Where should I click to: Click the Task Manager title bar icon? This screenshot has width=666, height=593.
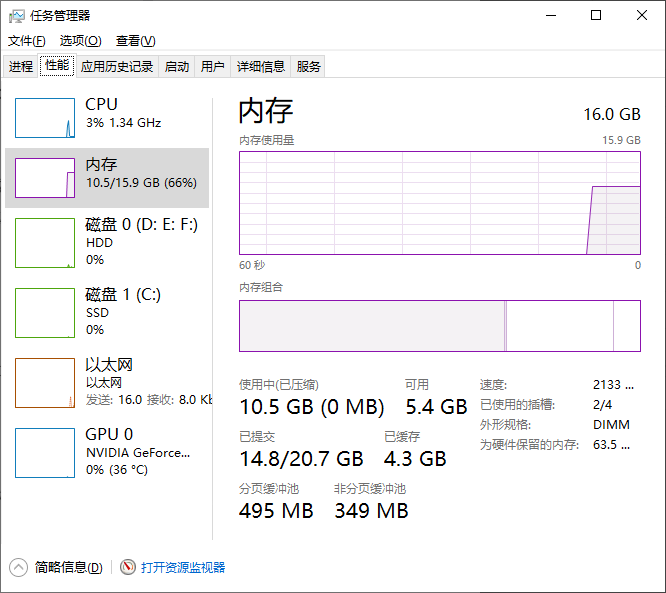16,15
